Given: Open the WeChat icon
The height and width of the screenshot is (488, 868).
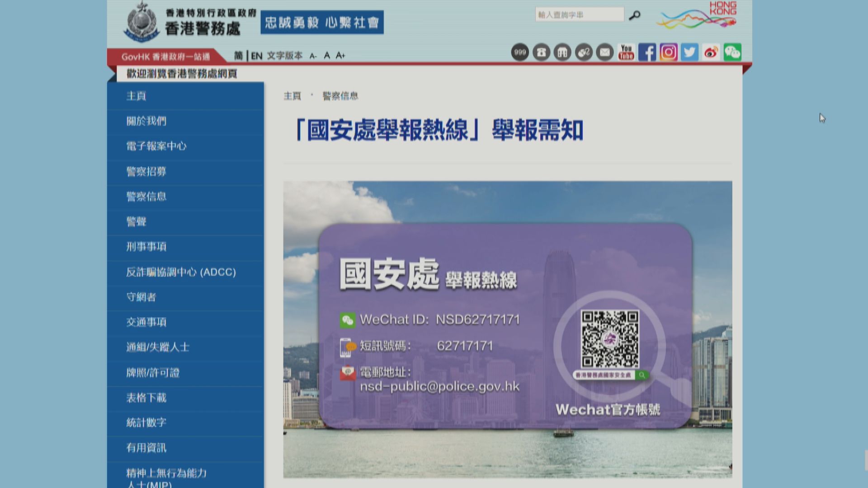Looking at the screenshot, I should click(732, 52).
